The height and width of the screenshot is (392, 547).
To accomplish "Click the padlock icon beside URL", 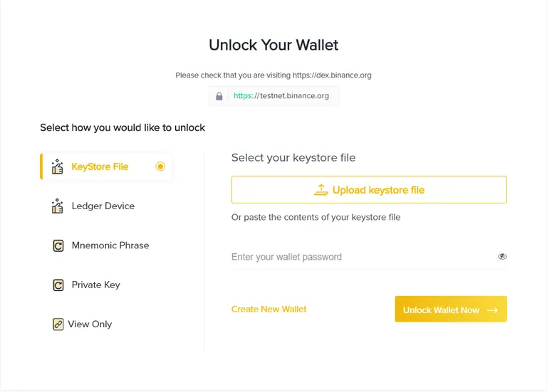I will coord(219,96).
